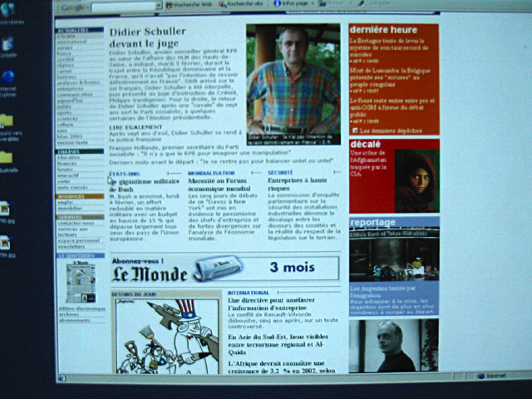
Task: Open headline 'Didier Schuller devant le juge'
Action: (148, 37)
